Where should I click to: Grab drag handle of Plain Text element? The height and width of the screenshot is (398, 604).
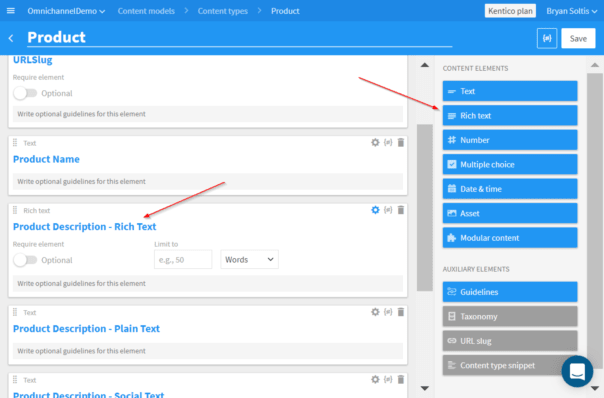click(15, 312)
